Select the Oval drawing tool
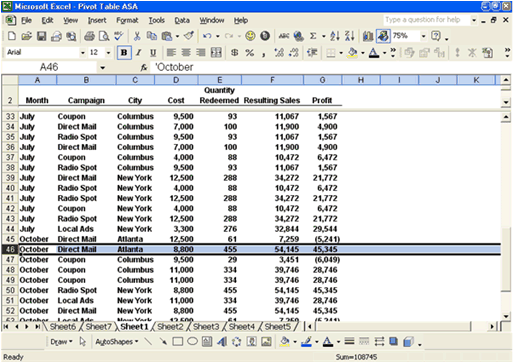The height and width of the screenshot is (364, 515). pyautogui.click(x=192, y=341)
